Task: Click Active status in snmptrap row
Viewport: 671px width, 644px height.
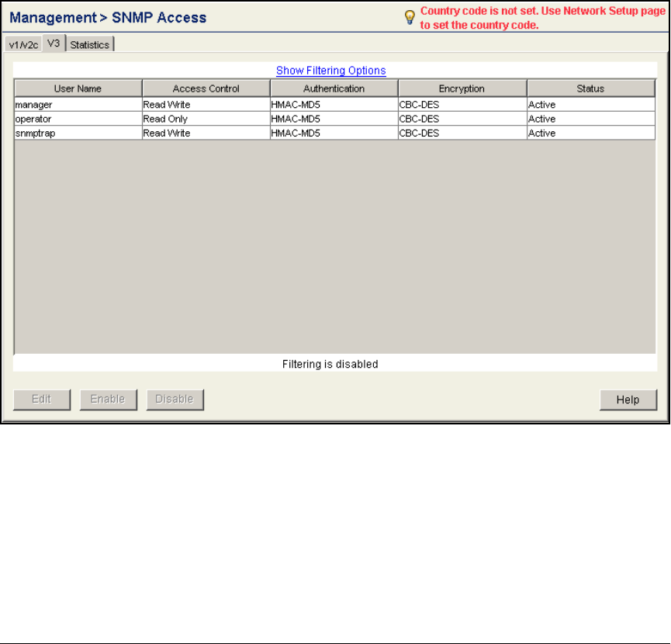Action: [591, 133]
